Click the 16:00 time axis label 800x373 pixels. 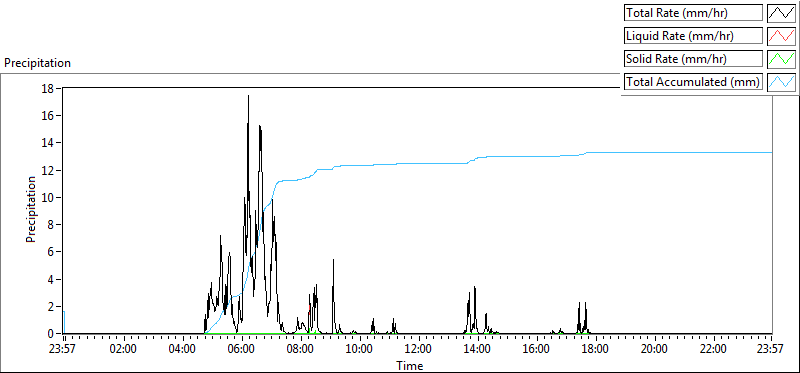point(537,350)
